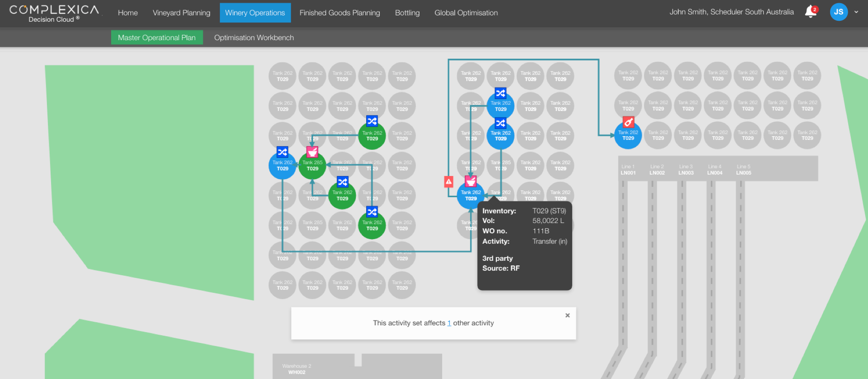This screenshot has width=868, height=379.
Task: Select bottling Line 5 LN005
Action: (743, 170)
